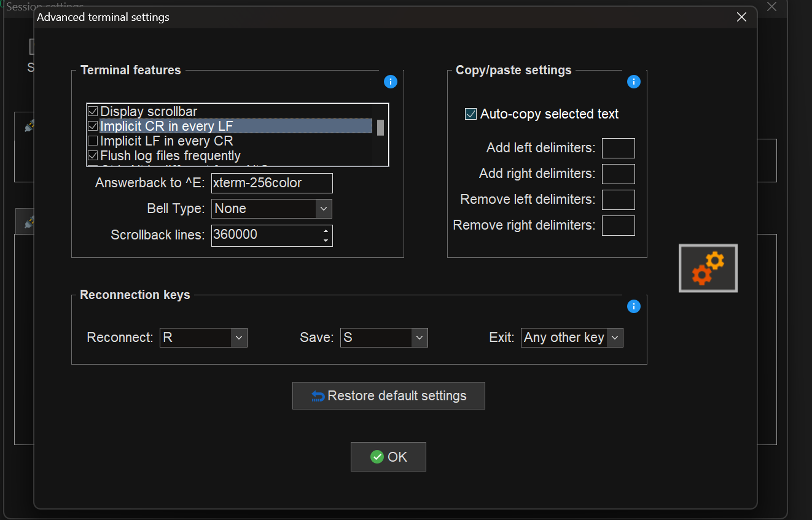The height and width of the screenshot is (520, 812).
Task: Open the Exit key dropdown
Action: pyautogui.click(x=615, y=338)
